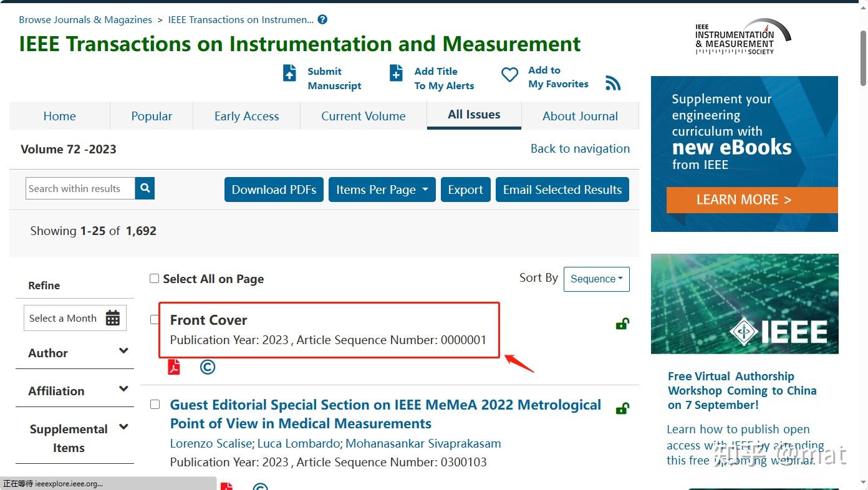868x490 pixels.
Task: Check the Select All on Page checkbox
Action: [x=154, y=279]
